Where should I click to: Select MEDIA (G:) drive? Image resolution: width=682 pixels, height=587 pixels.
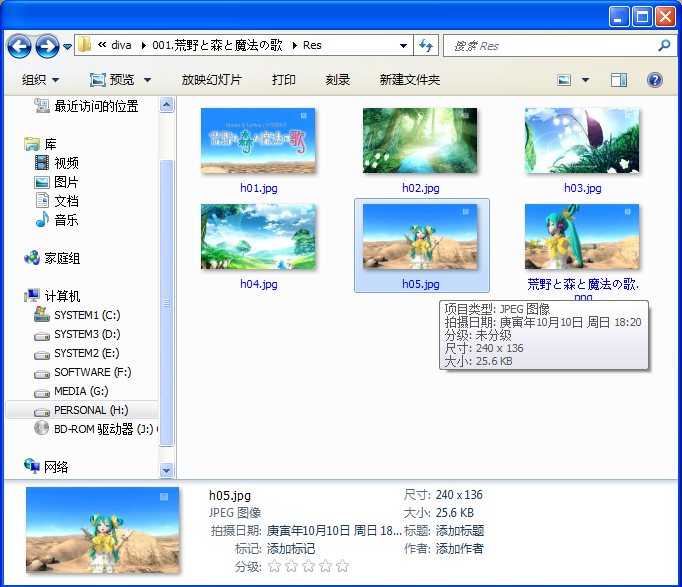click(71, 391)
